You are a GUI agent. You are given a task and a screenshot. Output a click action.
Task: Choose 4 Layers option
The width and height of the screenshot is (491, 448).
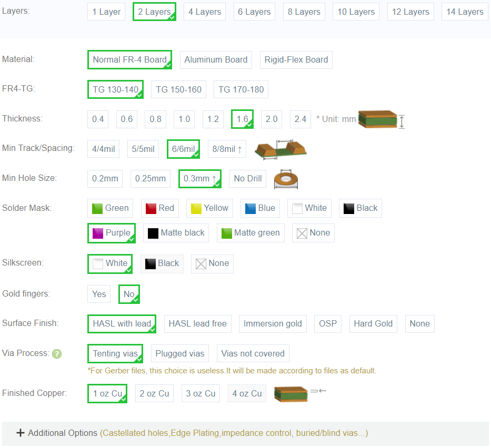205,12
